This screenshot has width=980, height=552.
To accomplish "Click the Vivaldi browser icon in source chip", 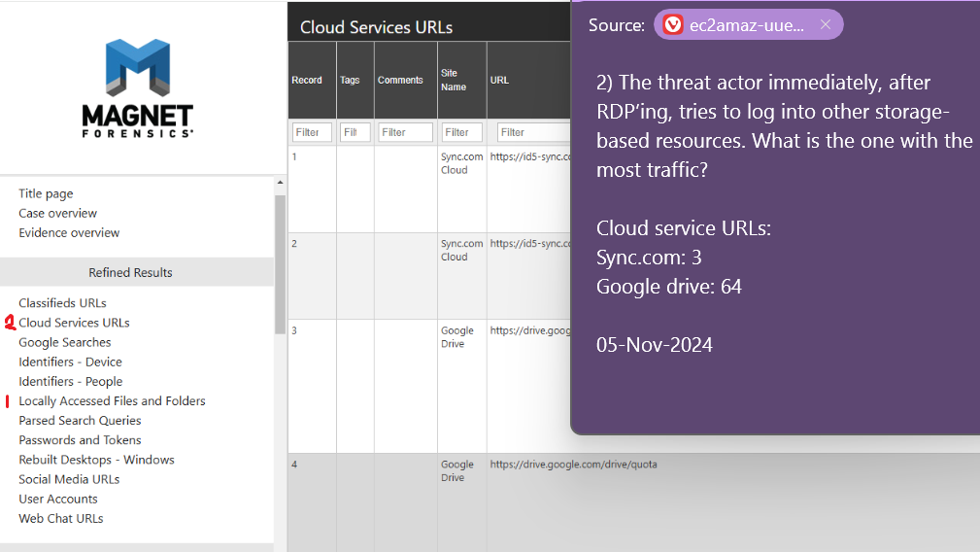I will (x=673, y=25).
